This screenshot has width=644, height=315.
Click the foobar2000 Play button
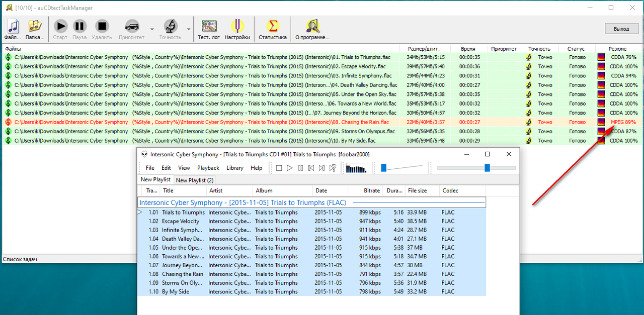tap(290, 168)
